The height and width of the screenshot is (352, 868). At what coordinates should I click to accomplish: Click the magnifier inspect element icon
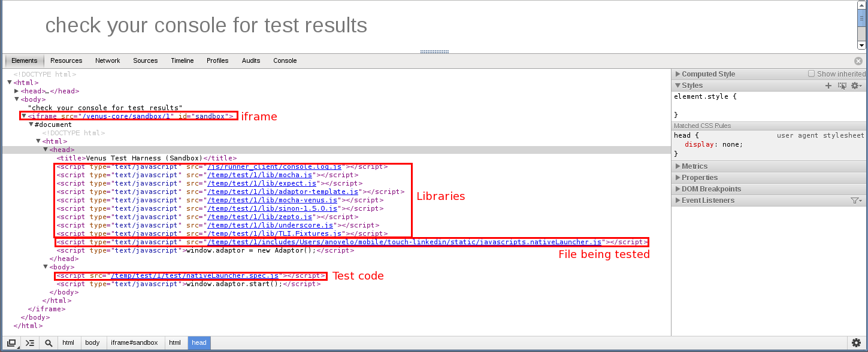click(x=49, y=342)
